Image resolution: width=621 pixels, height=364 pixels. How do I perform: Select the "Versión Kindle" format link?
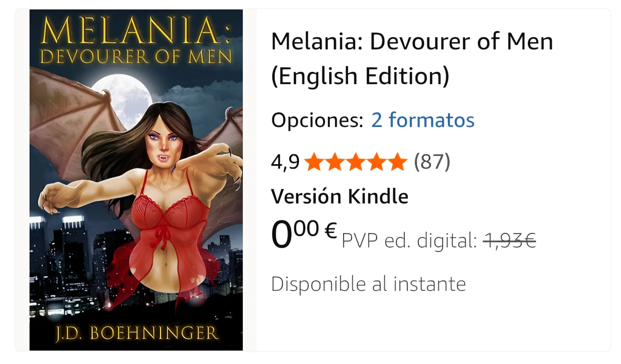pyautogui.click(x=340, y=196)
